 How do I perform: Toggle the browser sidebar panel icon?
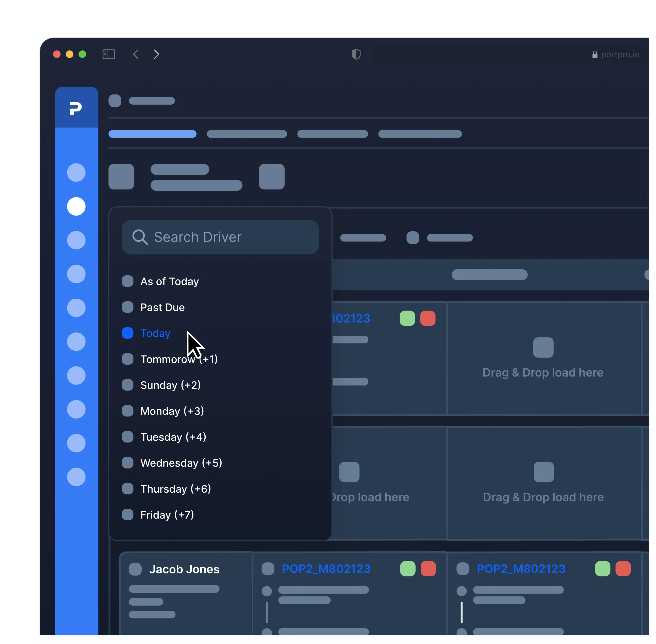(109, 54)
